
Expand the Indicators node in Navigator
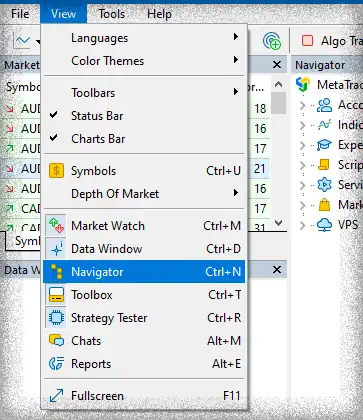point(302,125)
